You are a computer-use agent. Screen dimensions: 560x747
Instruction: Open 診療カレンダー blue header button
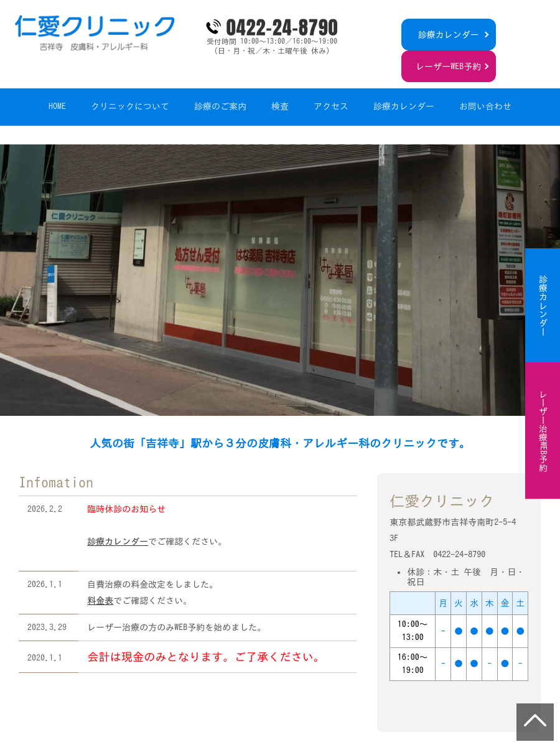point(448,35)
